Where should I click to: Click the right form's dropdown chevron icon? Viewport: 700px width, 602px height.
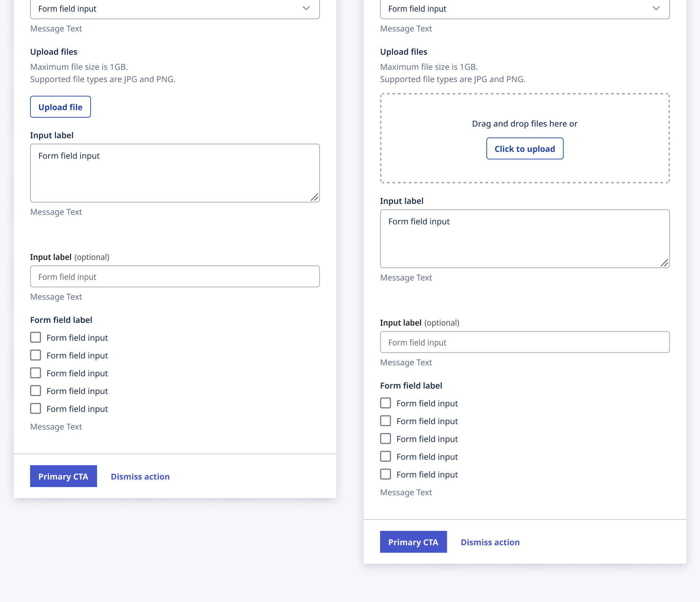pyautogui.click(x=656, y=8)
